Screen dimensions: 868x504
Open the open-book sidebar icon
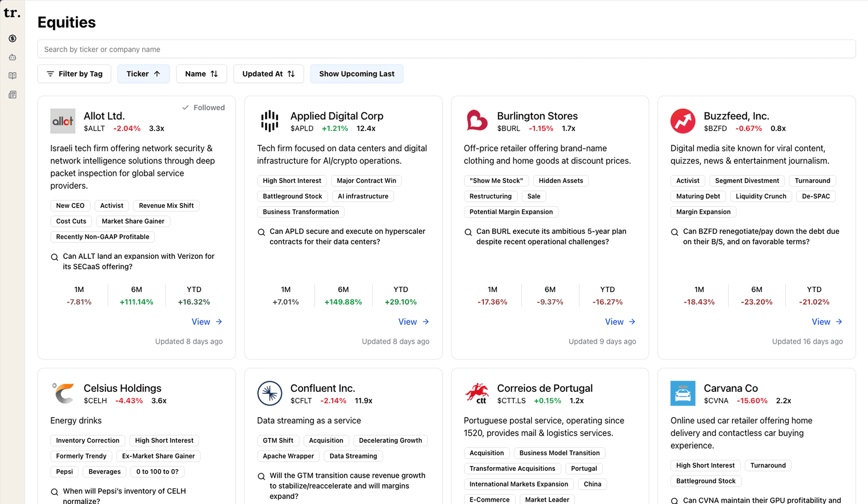click(x=12, y=76)
